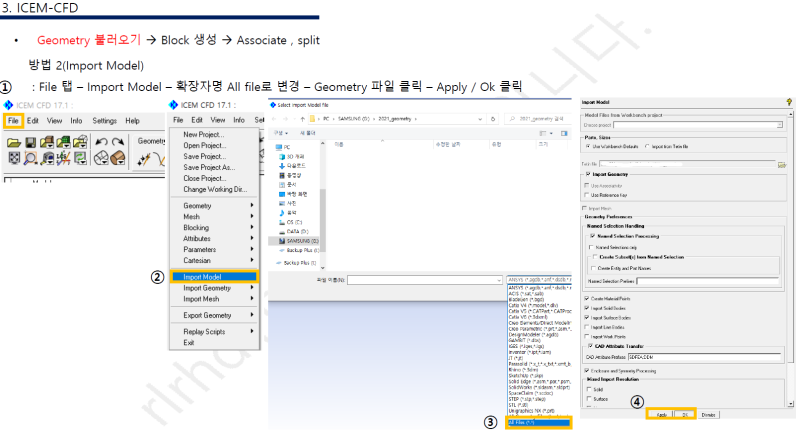The width and height of the screenshot is (800, 435).
Task: Toggle Import Solid Bodies checkbox
Action: point(587,308)
